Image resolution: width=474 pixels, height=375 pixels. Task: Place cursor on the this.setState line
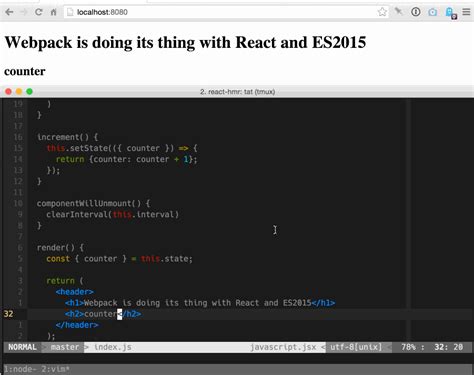tap(122, 148)
